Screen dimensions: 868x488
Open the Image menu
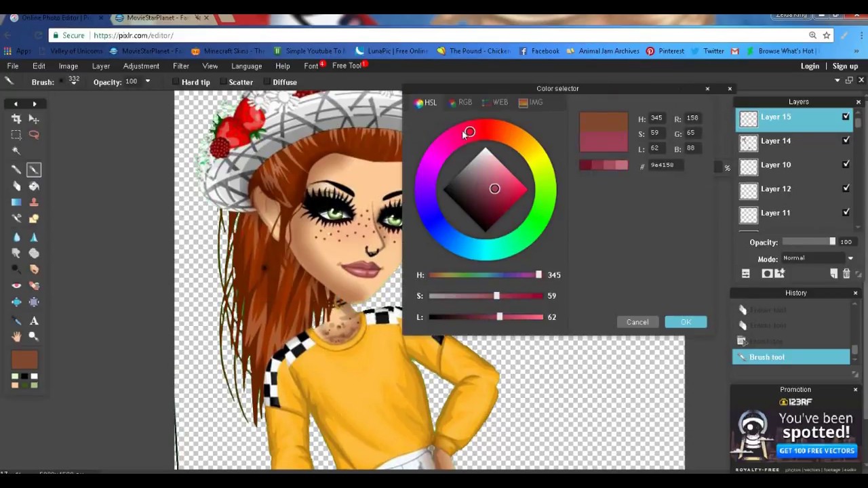pos(68,66)
